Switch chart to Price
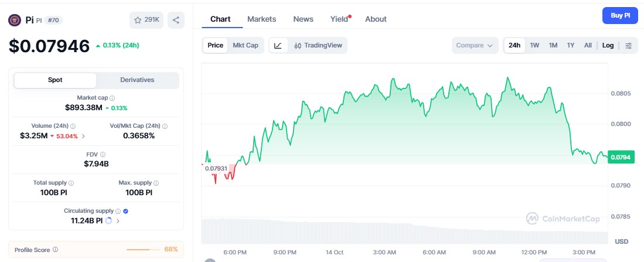Screen dimensions: 644x262 click(215, 46)
